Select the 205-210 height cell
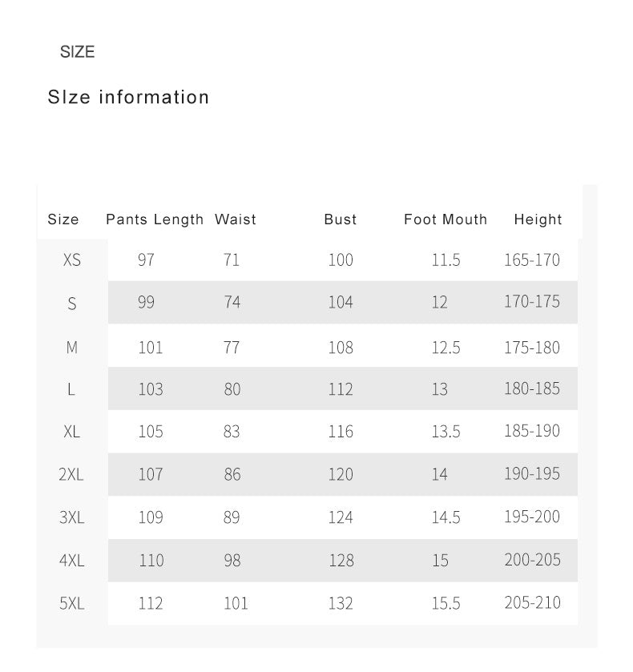Viewport: 633px width, 672px height. tap(532, 603)
